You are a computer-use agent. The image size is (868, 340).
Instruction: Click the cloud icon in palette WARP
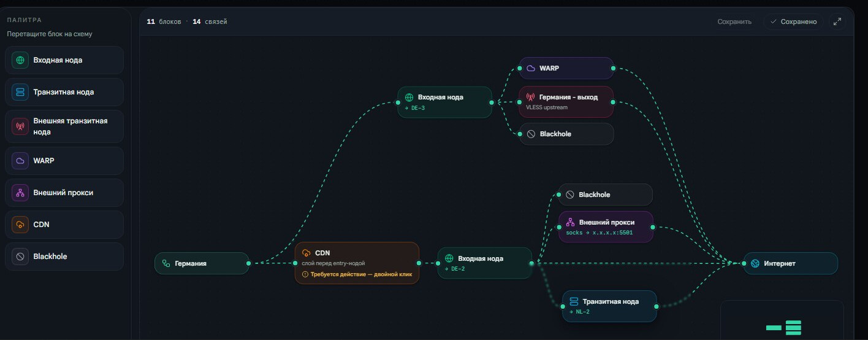[20, 161]
